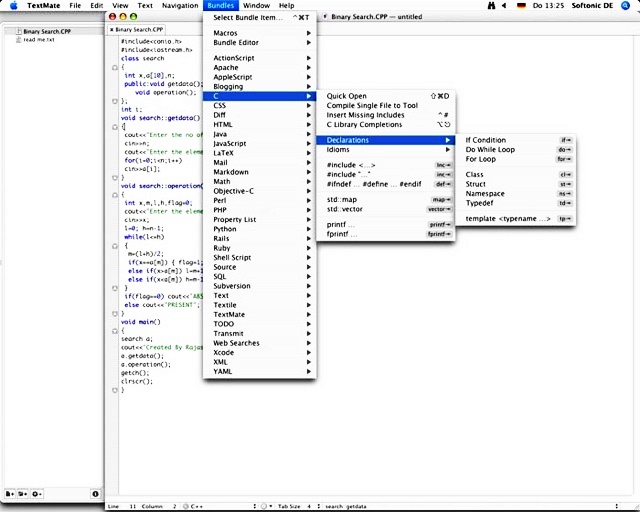
Task: Choose Compile Single File to Tool
Action: 386,105
